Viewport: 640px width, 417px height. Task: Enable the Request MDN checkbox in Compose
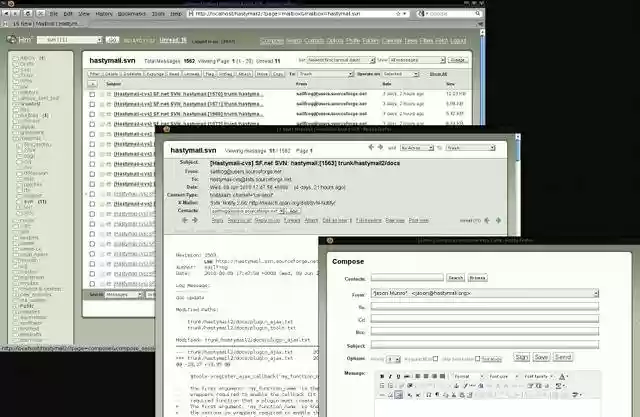pyautogui.click(x=436, y=359)
